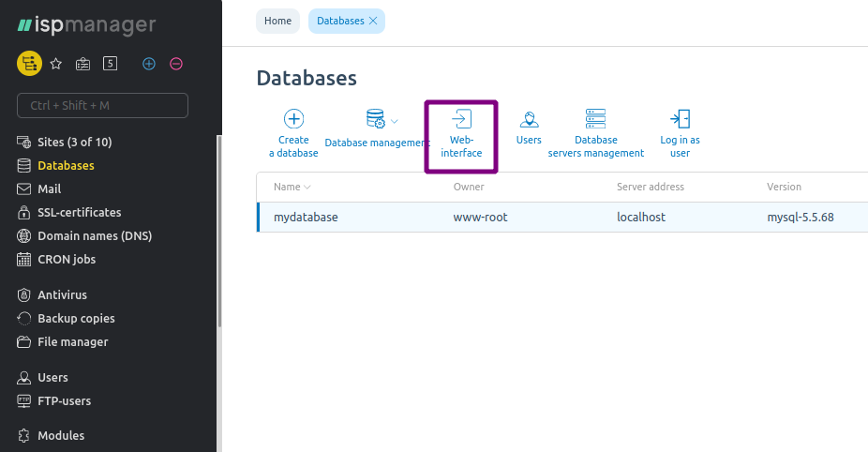Click the yellow tree menu icon

(x=29, y=63)
